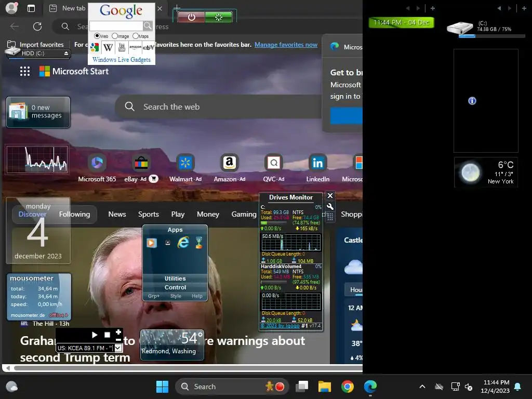Open the QVC shortcut tile

click(273, 168)
